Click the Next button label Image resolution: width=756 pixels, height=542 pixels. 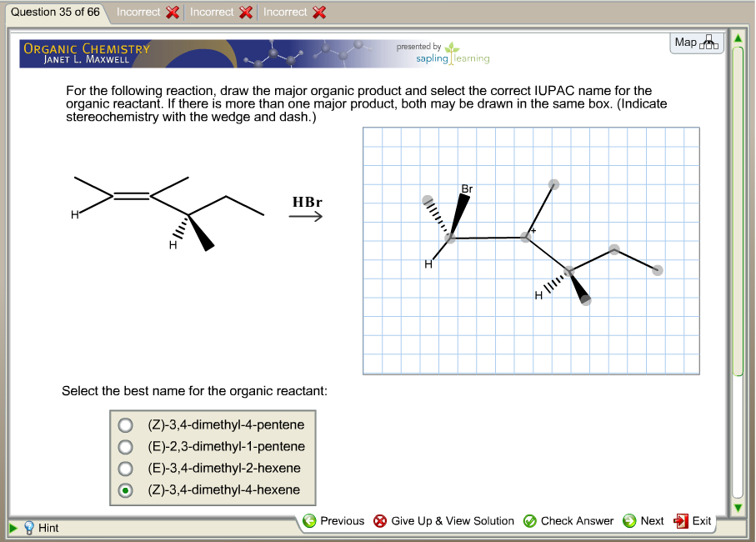tap(652, 521)
